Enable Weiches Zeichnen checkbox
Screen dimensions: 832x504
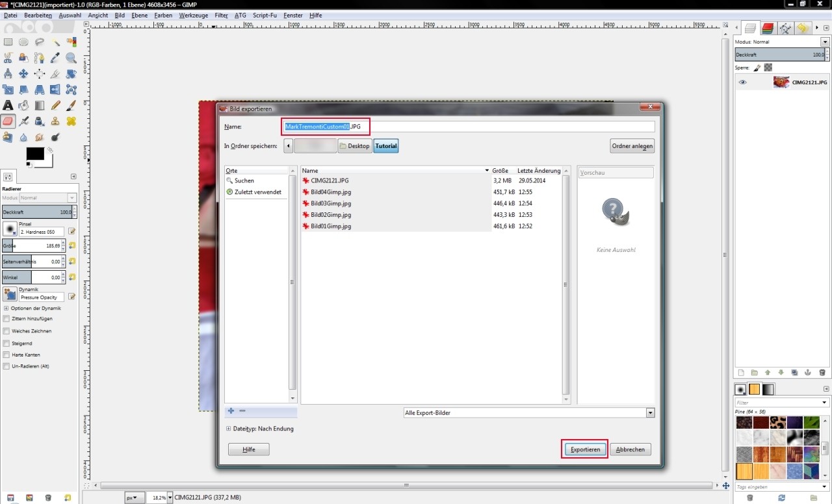coord(6,331)
